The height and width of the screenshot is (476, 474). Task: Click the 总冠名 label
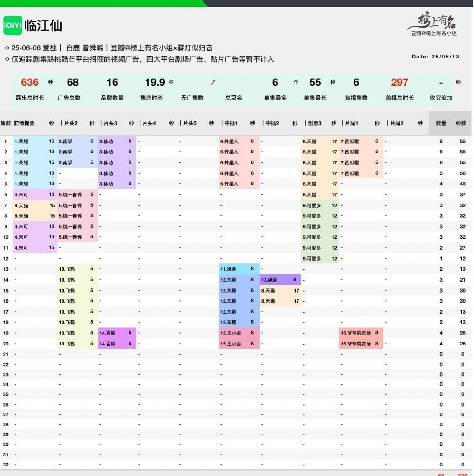pos(234,98)
